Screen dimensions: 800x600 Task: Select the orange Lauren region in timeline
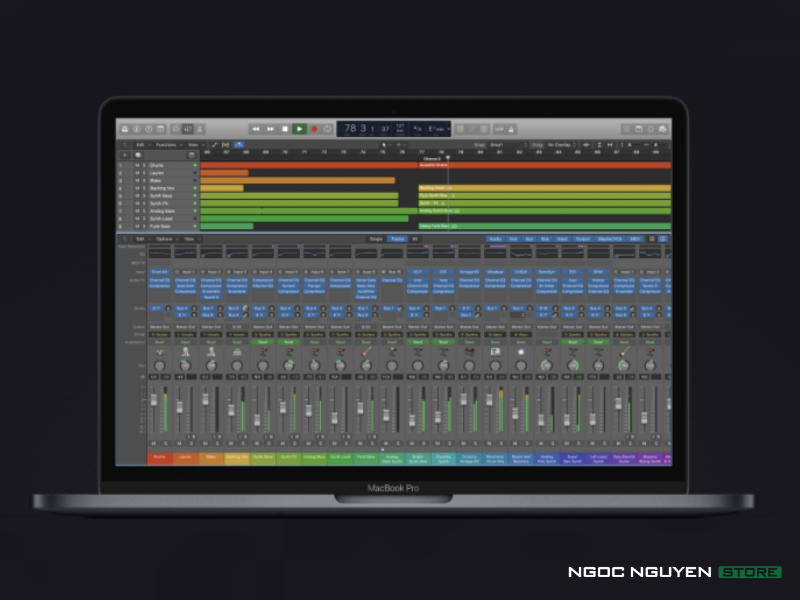tap(224, 173)
